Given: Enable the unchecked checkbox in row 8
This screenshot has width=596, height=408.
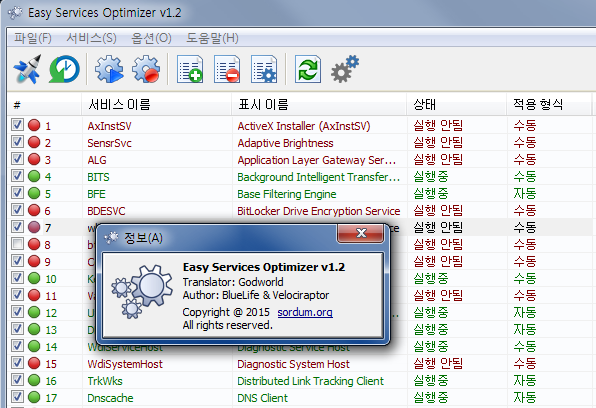Looking at the screenshot, I should pos(17,243).
